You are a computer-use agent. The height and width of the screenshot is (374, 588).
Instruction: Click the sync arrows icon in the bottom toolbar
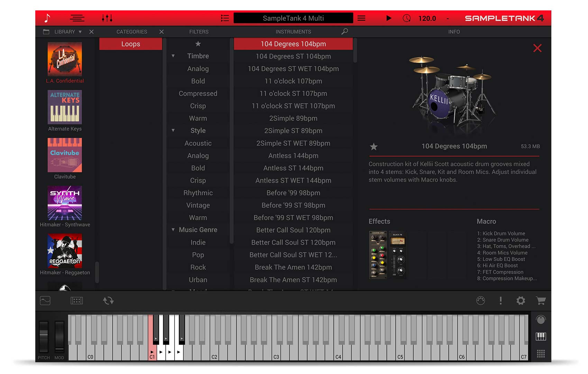pos(108,301)
